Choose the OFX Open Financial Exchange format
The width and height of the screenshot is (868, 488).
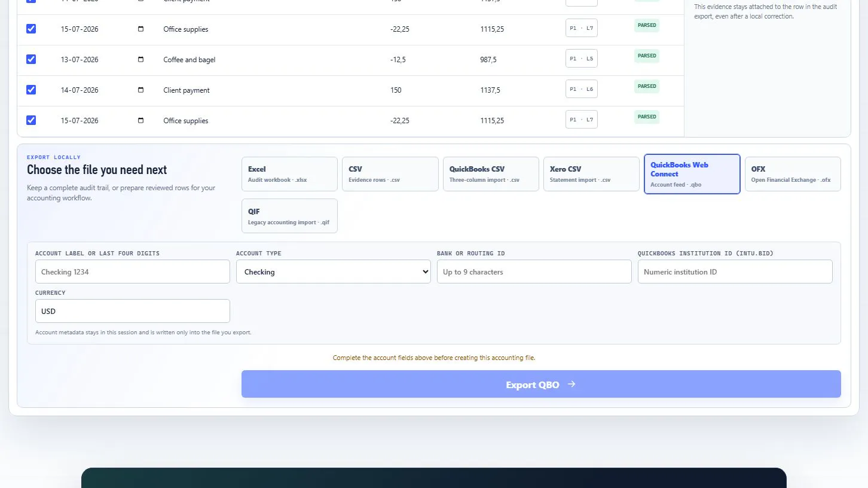(x=793, y=174)
